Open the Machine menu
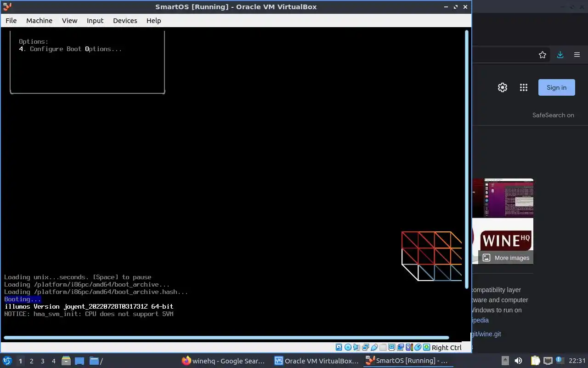The image size is (588, 368). pyautogui.click(x=39, y=20)
